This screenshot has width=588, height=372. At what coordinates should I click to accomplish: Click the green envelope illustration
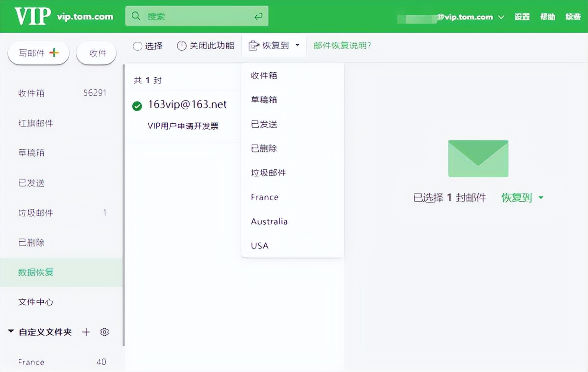(478, 158)
